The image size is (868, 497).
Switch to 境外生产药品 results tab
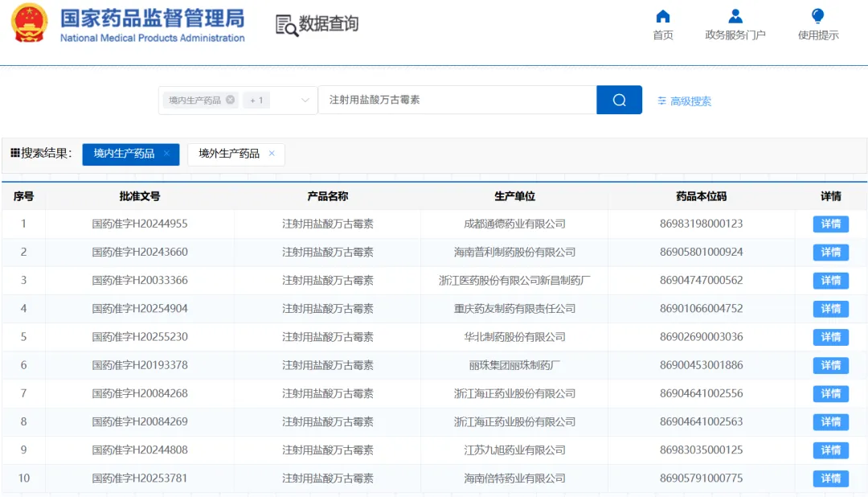229,154
